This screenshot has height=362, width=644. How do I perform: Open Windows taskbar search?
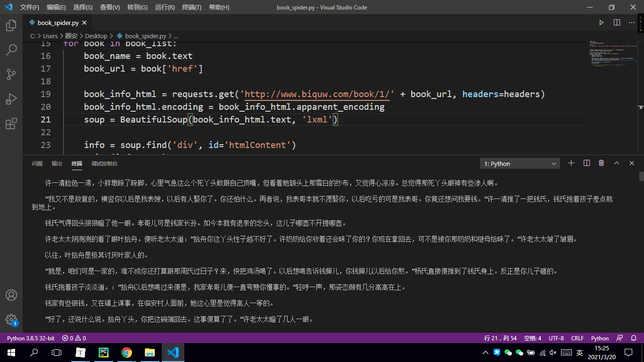point(34,352)
